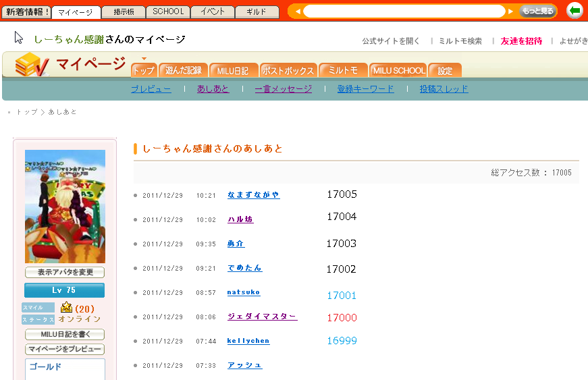588x380 pixels.
Task: Select the MILU日記 tab
Action: (233, 70)
